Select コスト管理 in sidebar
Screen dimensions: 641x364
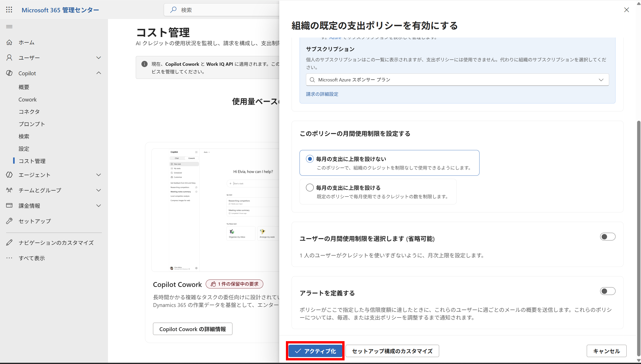click(32, 161)
